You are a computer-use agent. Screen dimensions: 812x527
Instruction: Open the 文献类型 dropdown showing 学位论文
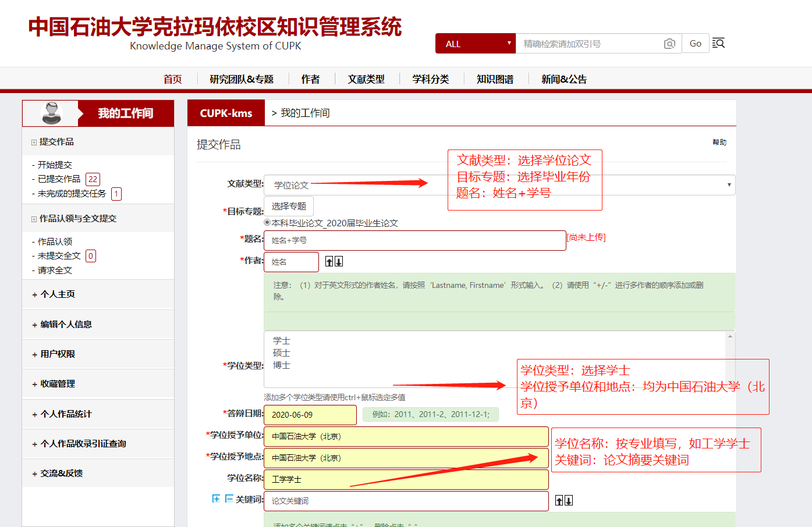[499, 185]
